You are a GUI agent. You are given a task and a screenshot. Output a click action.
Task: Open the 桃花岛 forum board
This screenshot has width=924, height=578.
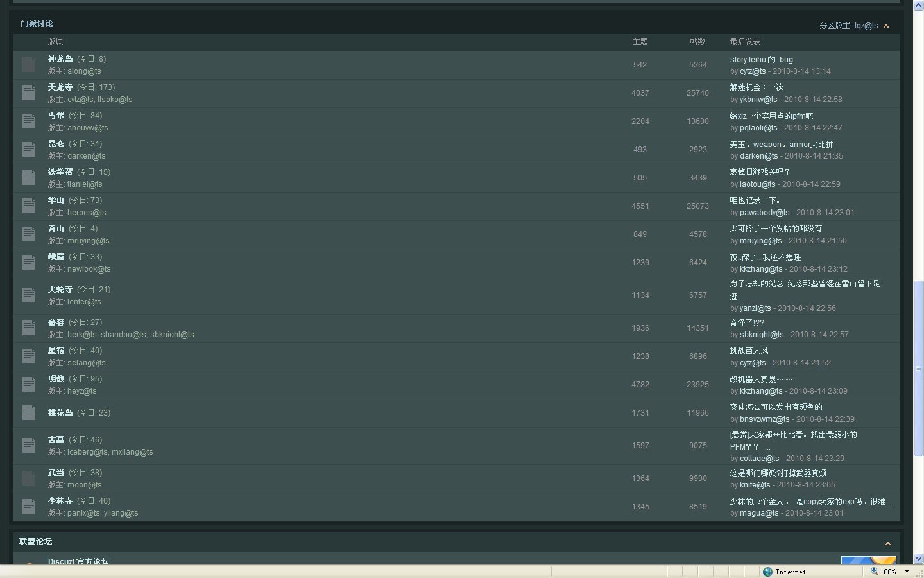(x=60, y=413)
